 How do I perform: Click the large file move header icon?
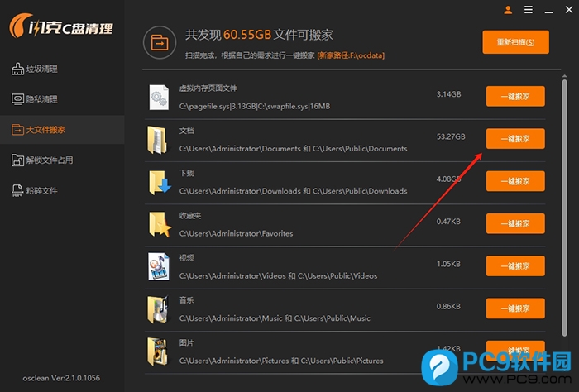(160, 41)
